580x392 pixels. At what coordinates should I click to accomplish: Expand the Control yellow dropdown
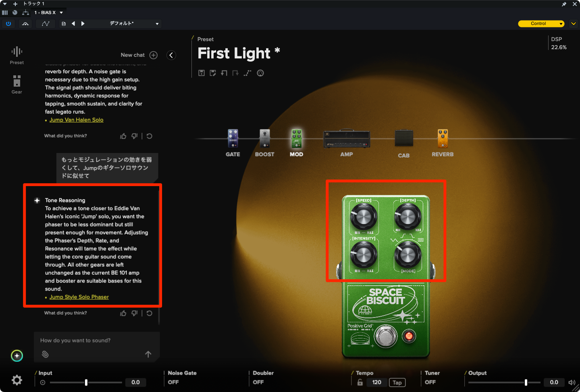point(541,24)
